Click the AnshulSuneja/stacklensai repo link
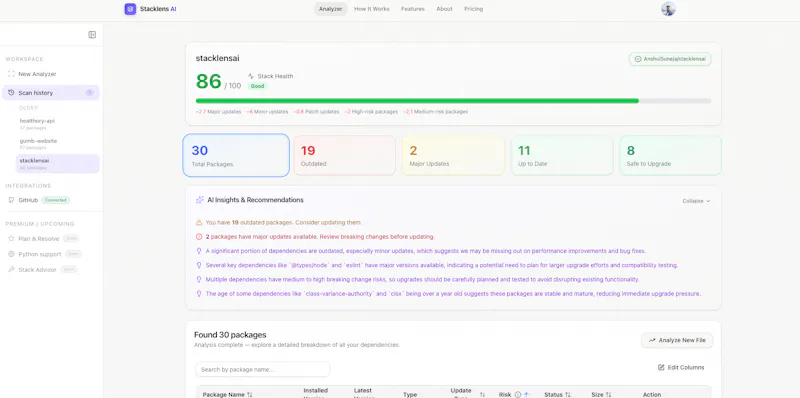Viewport: 800px width, 398px height. [x=670, y=59]
